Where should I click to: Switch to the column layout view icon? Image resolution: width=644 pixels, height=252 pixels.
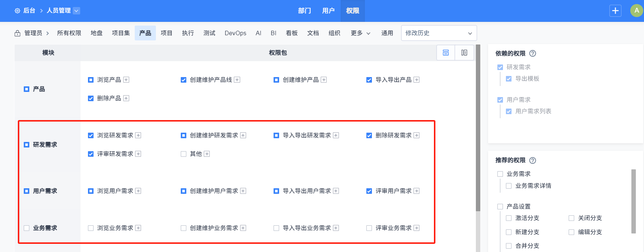[464, 53]
